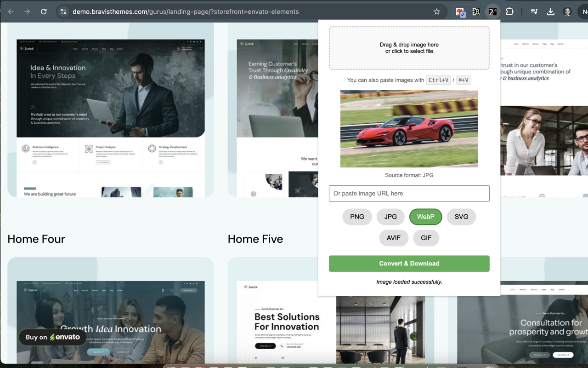Open the Extensions puzzle piece menu
The height and width of the screenshot is (368, 588).
click(x=509, y=12)
